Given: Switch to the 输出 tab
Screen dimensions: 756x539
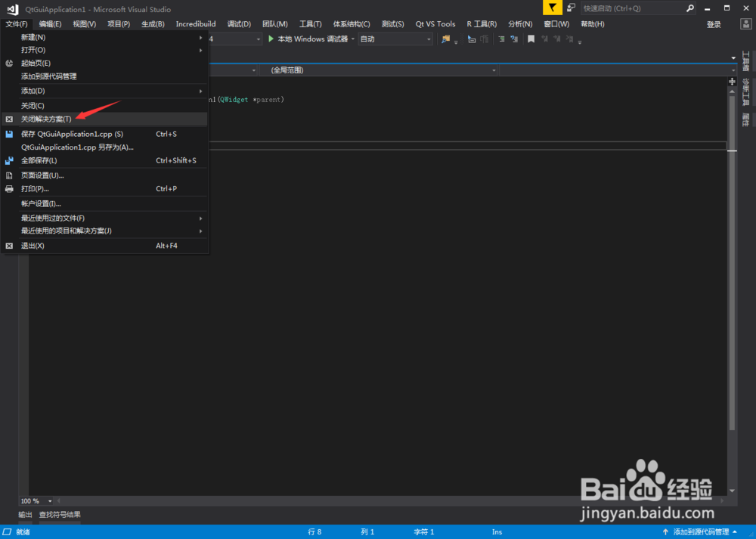Looking at the screenshot, I should click(x=25, y=515).
